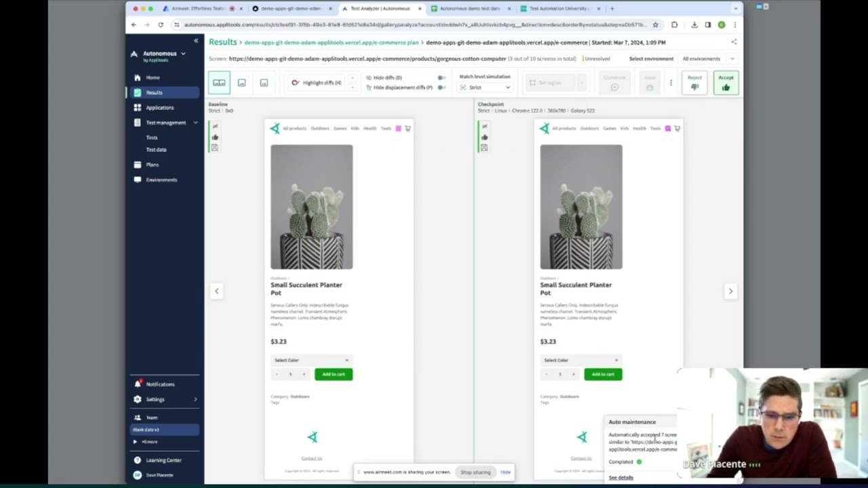Click Add to cart in baseline image
This screenshot has width=868, height=488.
(334, 374)
